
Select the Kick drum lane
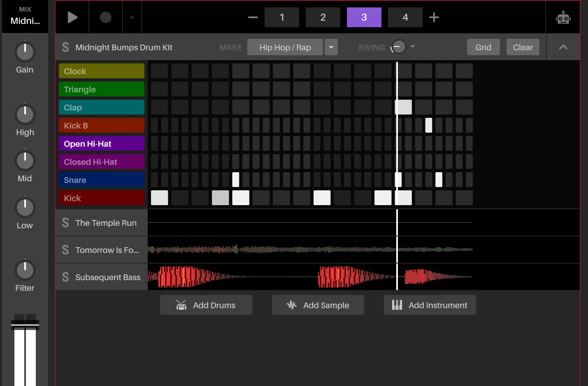[x=102, y=198]
